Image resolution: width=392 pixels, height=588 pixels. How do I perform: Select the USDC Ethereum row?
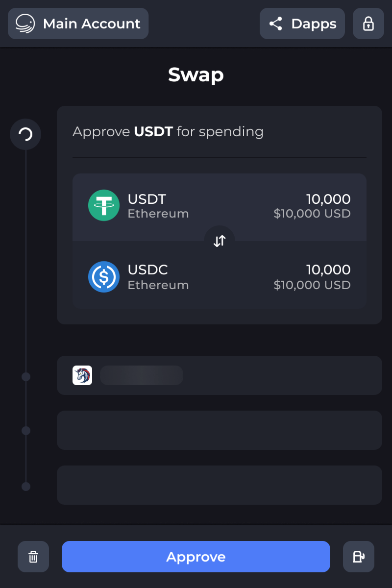coord(220,275)
